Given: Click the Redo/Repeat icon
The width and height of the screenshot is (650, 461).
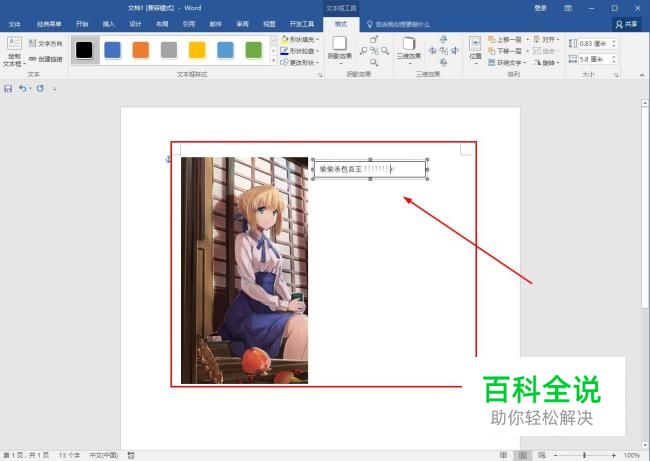Looking at the screenshot, I should point(40,88).
